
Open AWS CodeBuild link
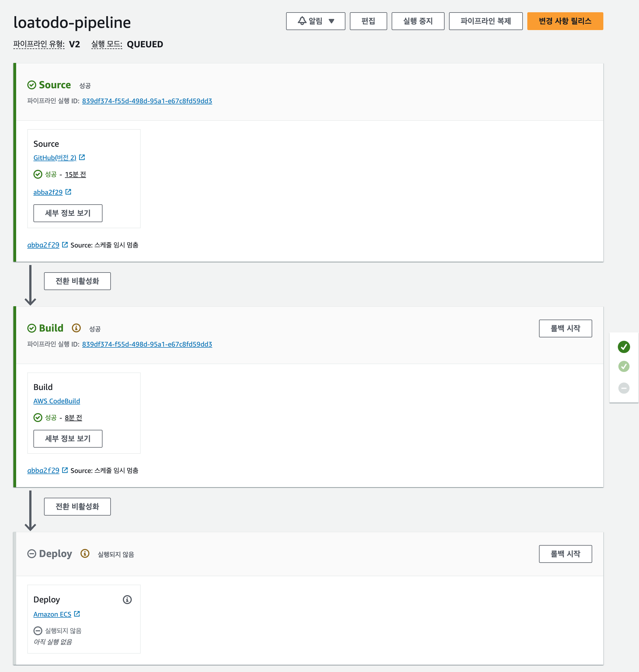pos(57,401)
